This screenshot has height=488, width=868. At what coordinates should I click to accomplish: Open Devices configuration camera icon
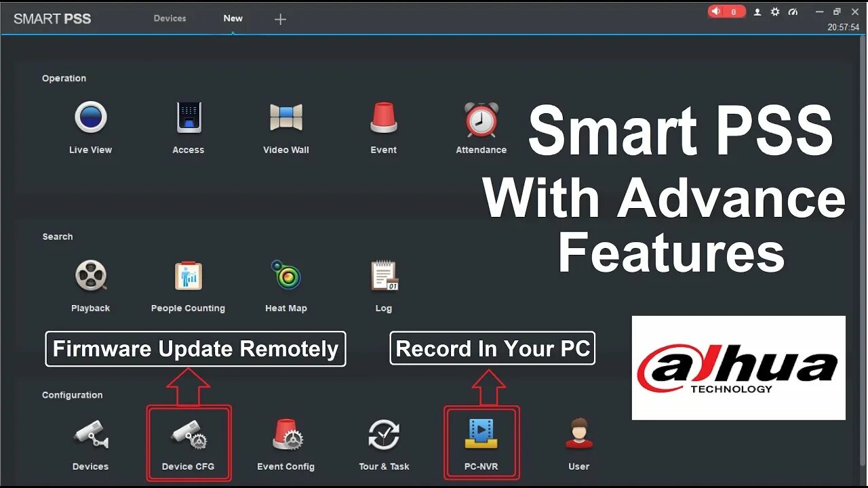tap(90, 434)
